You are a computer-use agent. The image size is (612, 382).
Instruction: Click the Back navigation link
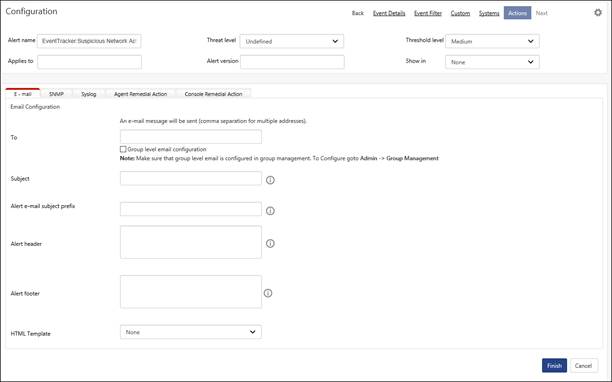(358, 13)
